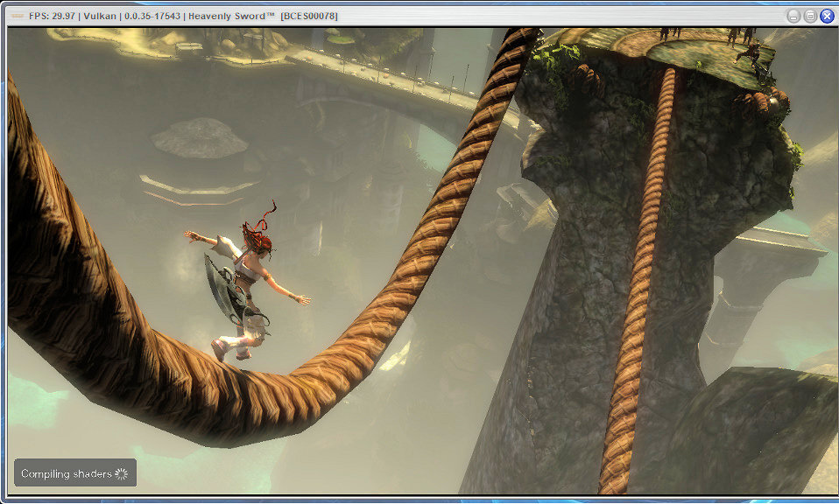Click the BCES00078 serial in the title bar
The width and height of the screenshot is (839, 504).
click(309, 16)
